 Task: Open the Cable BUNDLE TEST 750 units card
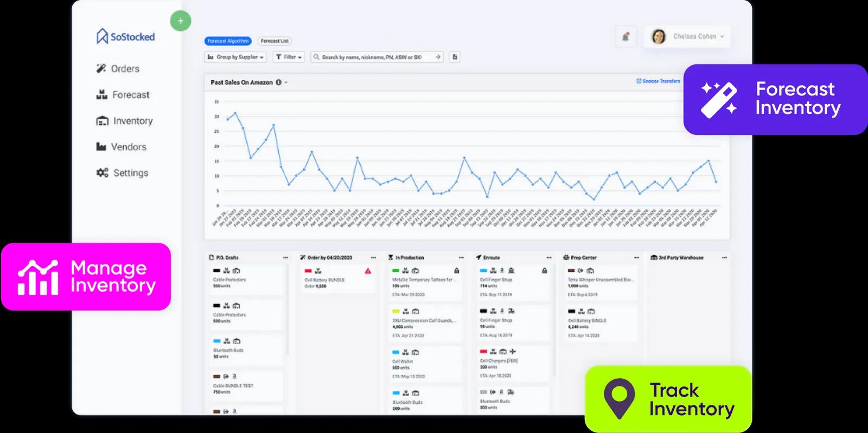tap(247, 385)
